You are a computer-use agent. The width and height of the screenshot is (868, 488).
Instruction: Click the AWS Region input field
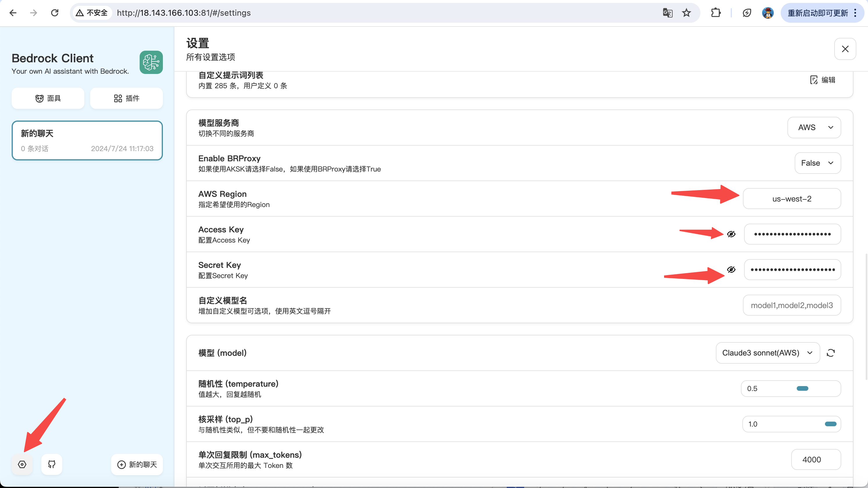tap(791, 199)
